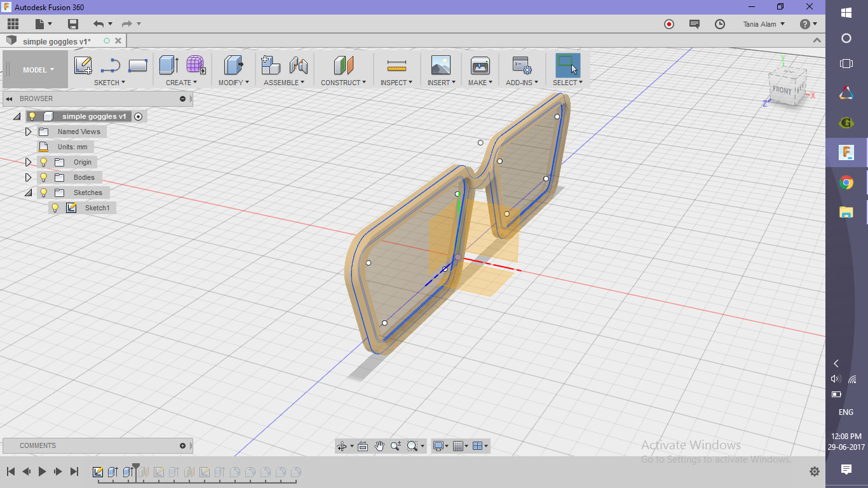Click the Orbit navigation icon
Screen dimensions: 868x488
342,446
